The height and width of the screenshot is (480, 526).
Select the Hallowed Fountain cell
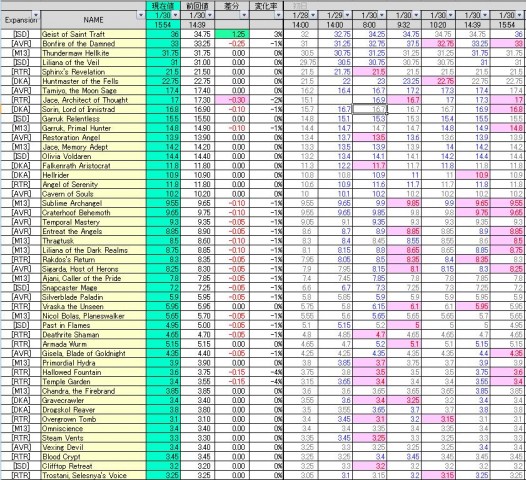[93, 372]
